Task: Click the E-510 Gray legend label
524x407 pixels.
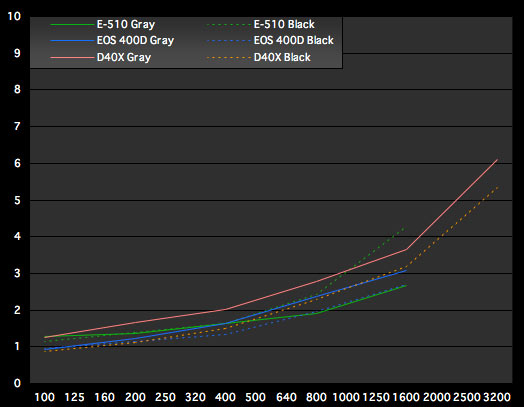Action: pos(126,24)
